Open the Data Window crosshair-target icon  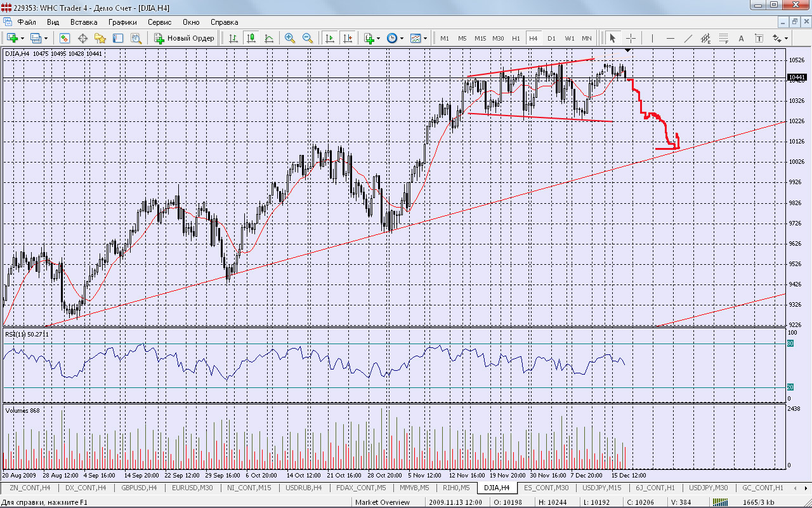[82, 38]
